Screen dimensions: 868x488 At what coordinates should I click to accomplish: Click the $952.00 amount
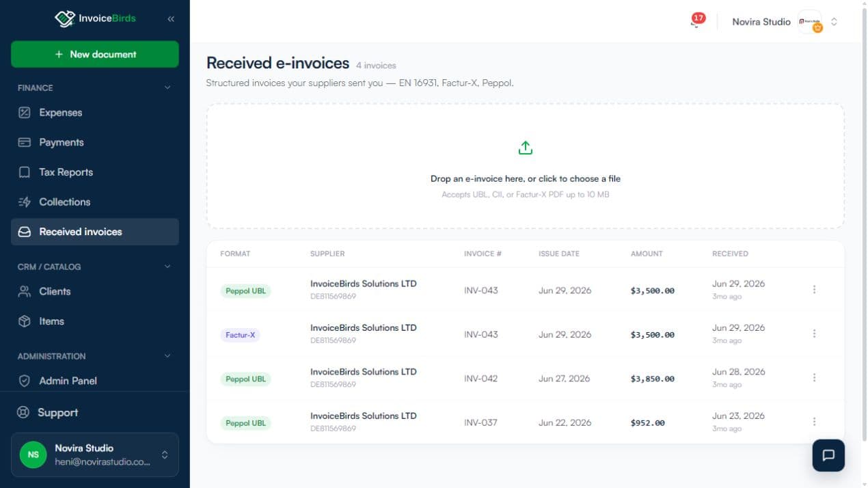[x=648, y=423]
